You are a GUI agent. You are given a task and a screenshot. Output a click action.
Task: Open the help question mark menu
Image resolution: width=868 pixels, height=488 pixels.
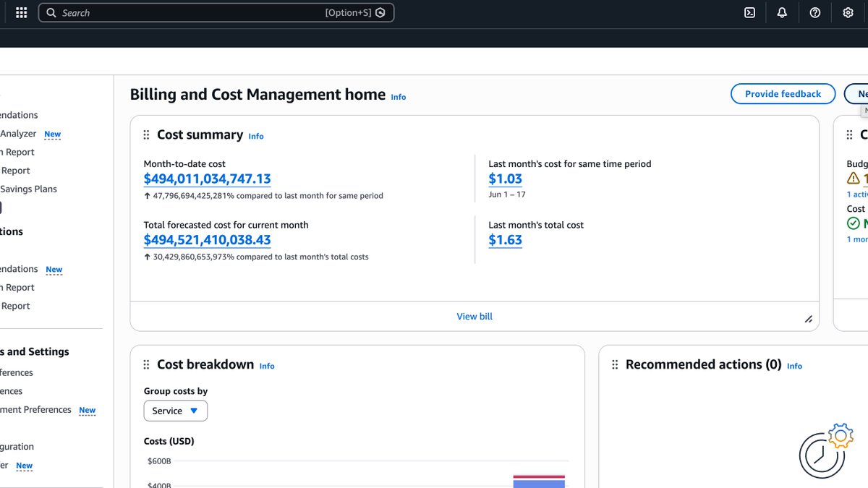click(x=815, y=12)
